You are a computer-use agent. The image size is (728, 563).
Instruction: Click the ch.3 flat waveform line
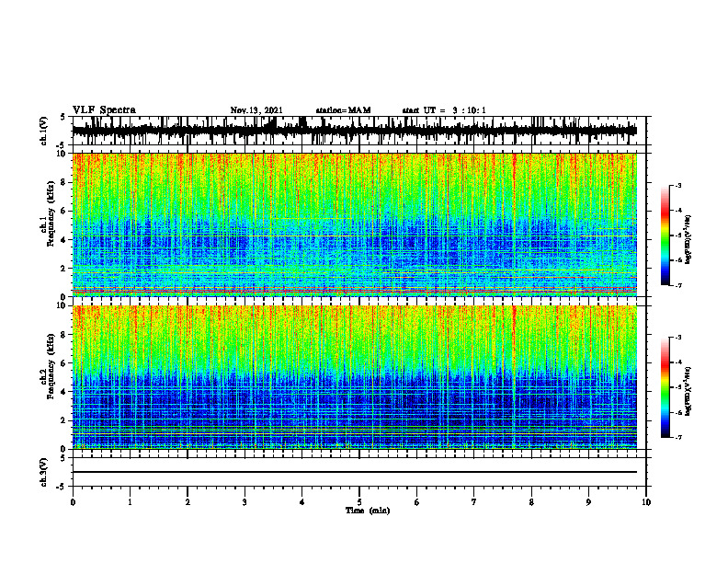click(x=355, y=472)
